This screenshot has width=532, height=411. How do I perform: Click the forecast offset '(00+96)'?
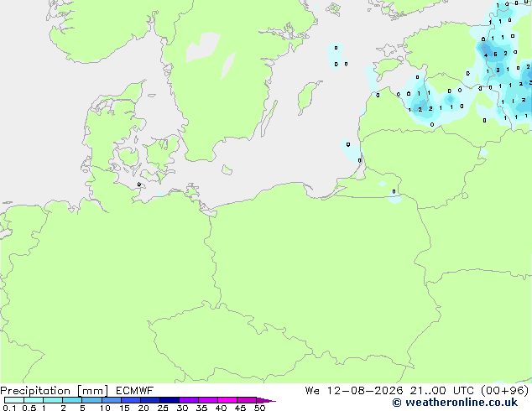505,391
